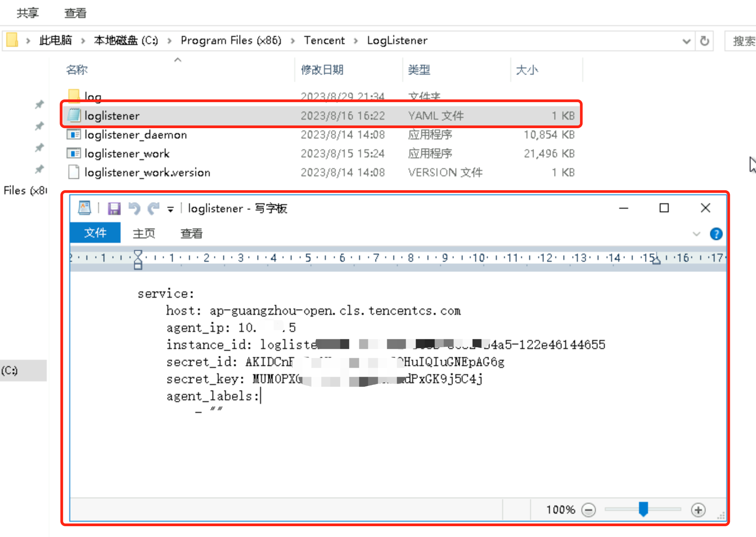Open the 共享 tab in File Explorer

click(28, 13)
